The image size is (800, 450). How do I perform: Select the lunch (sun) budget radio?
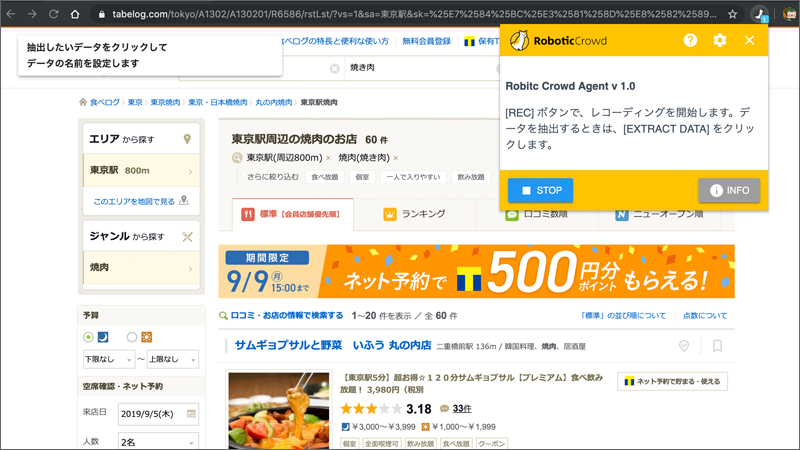tap(132, 337)
